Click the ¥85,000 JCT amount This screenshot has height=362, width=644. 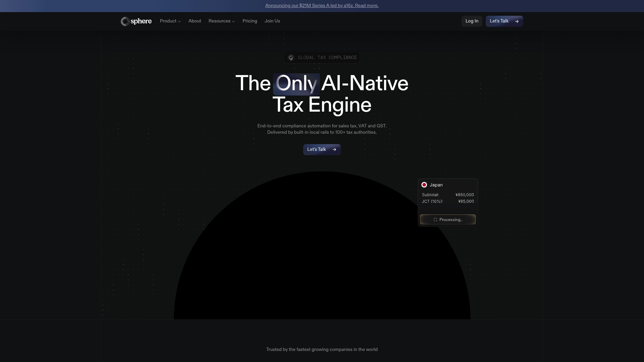coord(466,201)
